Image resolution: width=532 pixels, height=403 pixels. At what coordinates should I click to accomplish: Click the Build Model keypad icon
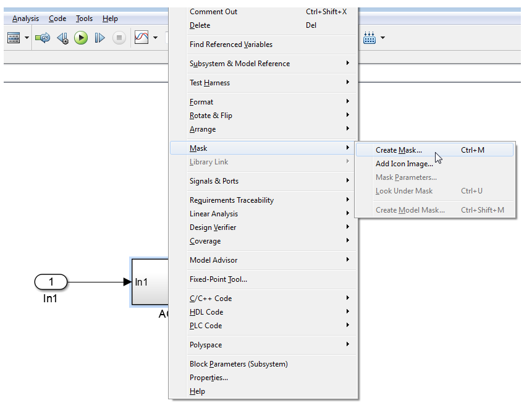pyautogui.click(x=369, y=38)
